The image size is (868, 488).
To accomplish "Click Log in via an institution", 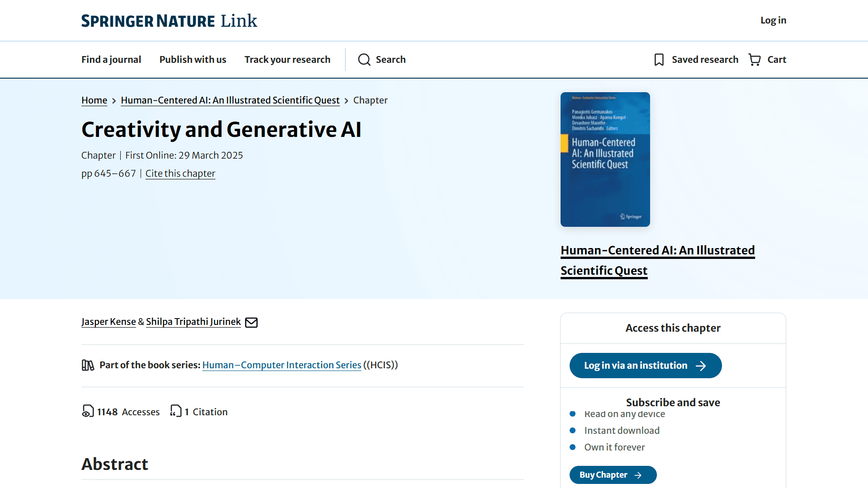I will (645, 366).
